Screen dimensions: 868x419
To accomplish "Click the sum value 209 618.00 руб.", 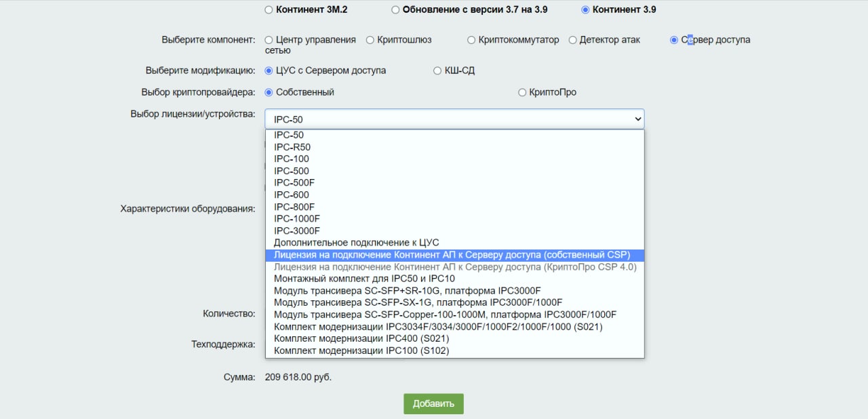I will [298, 377].
